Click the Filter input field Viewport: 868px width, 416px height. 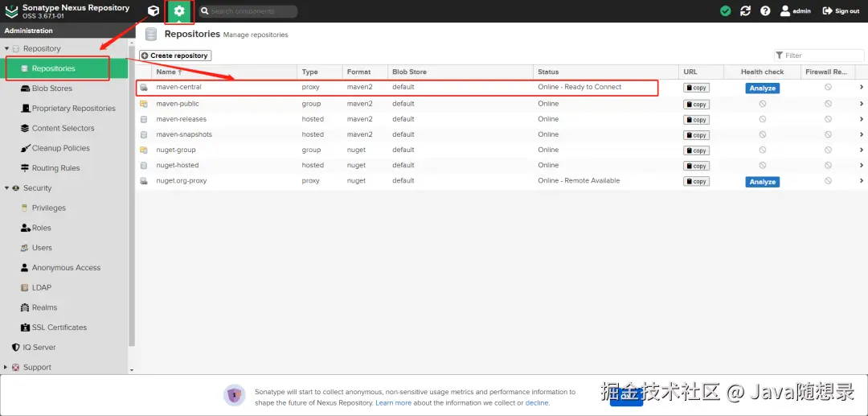819,56
